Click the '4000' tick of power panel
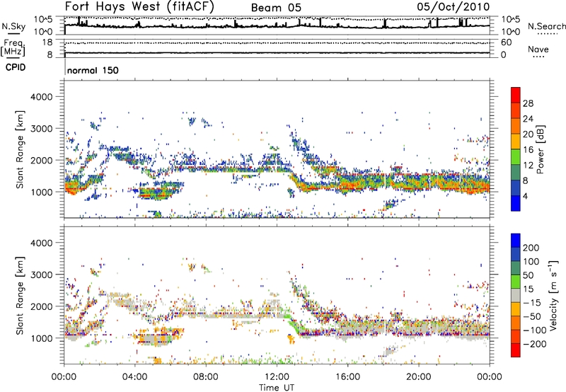The width and height of the screenshot is (566, 392). pyautogui.click(x=41, y=97)
